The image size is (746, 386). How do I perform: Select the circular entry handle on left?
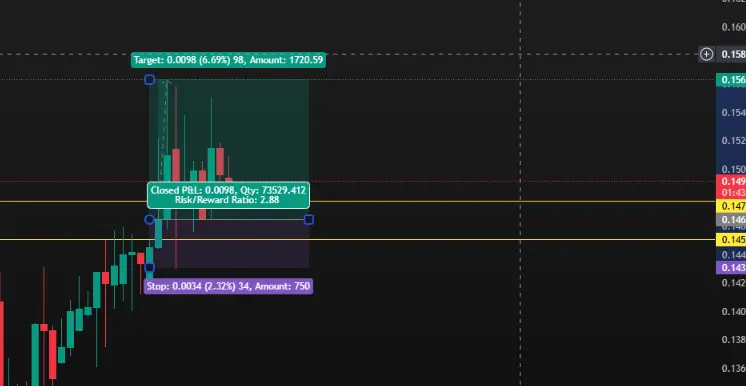[x=149, y=219]
